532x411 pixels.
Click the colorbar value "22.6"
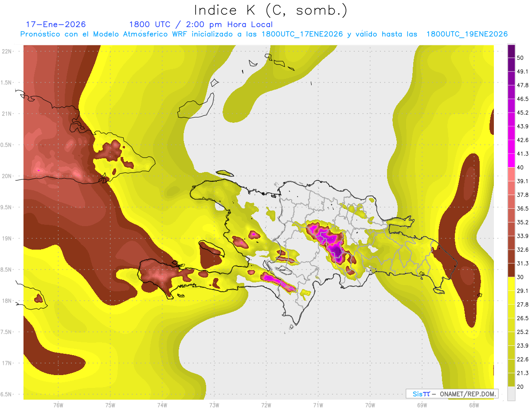tap(523, 359)
